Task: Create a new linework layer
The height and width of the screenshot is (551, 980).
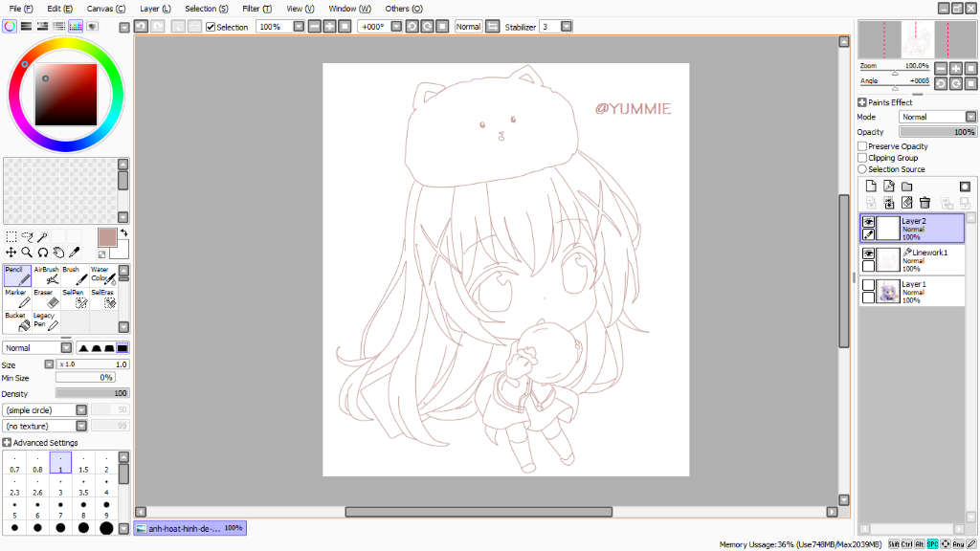Action: click(x=889, y=187)
